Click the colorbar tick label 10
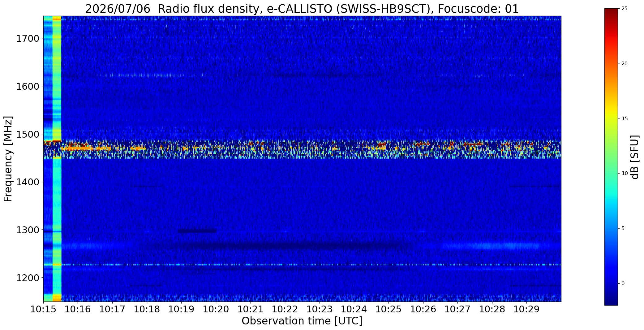644x330 pixels. [x=625, y=174]
